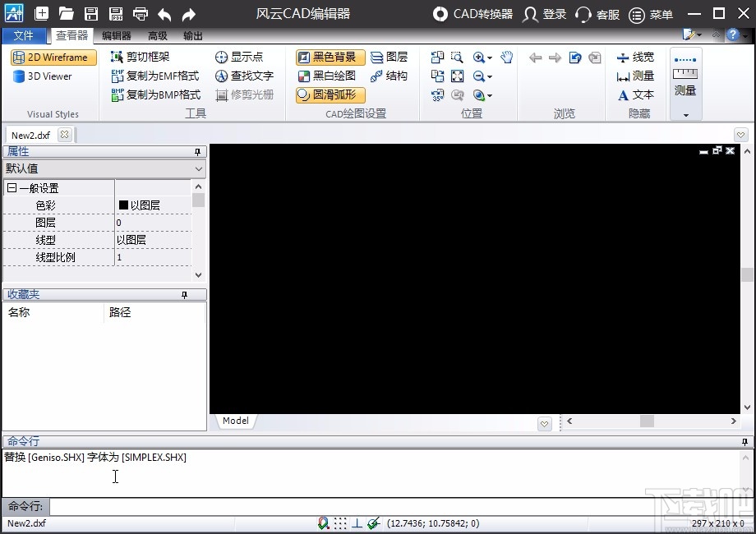Viewport: 756px width, 534px height.
Task: Open the 查找文字 find text tool
Action: click(x=244, y=76)
